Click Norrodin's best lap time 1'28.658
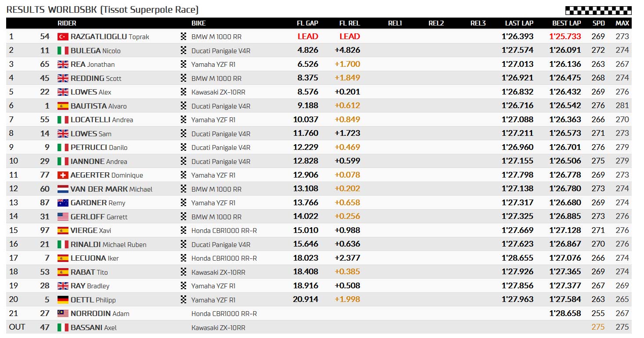This screenshot has height=338, width=644. [x=565, y=313]
